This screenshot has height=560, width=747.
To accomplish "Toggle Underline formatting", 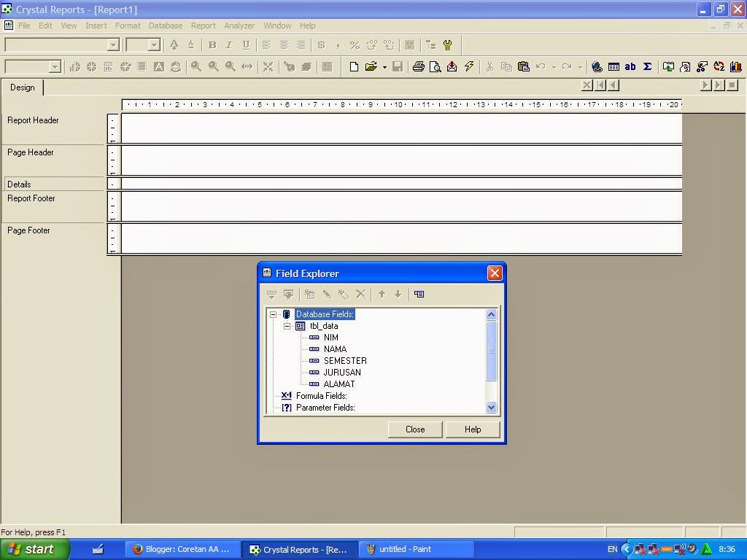I will click(x=246, y=45).
